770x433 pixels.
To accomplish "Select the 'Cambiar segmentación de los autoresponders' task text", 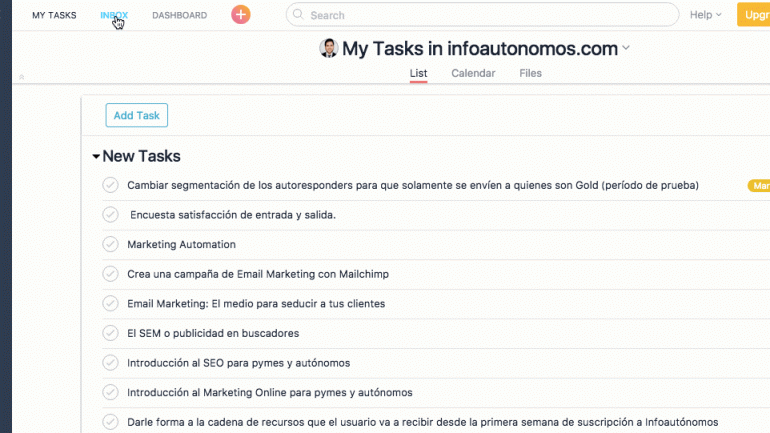I will [412, 186].
